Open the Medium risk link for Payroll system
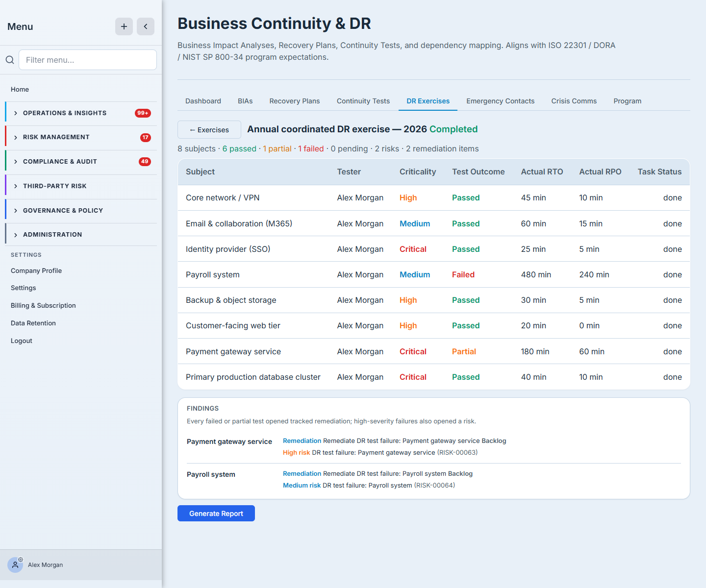Screen dimensions: 706x588 click(x=302, y=486)
